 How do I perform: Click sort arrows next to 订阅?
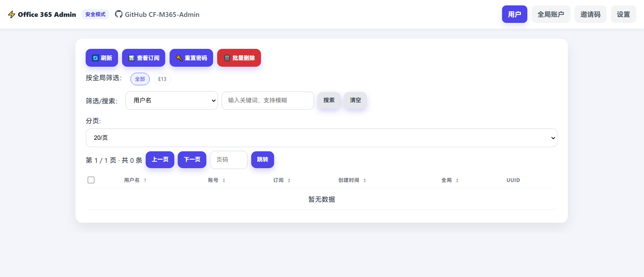pos(289,180)
